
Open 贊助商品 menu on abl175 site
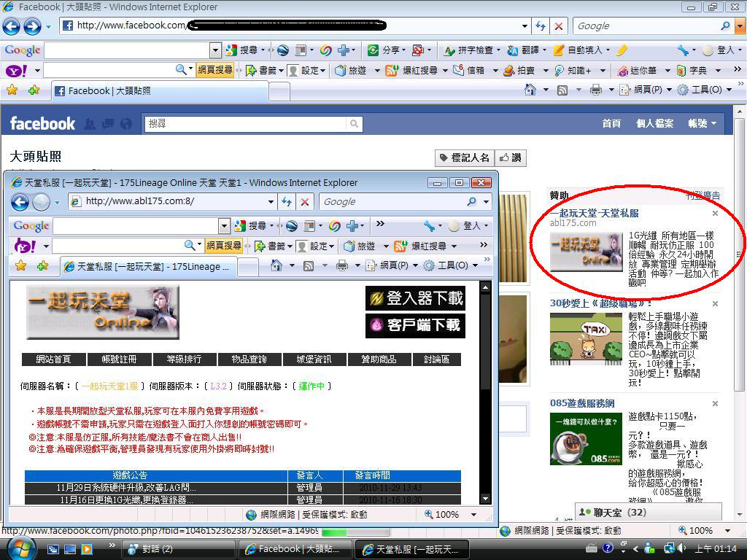click(379, 359)
